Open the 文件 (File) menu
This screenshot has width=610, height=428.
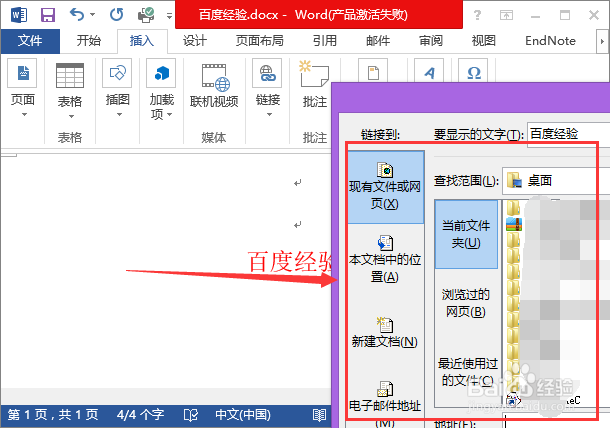click(x=30, y=40)
